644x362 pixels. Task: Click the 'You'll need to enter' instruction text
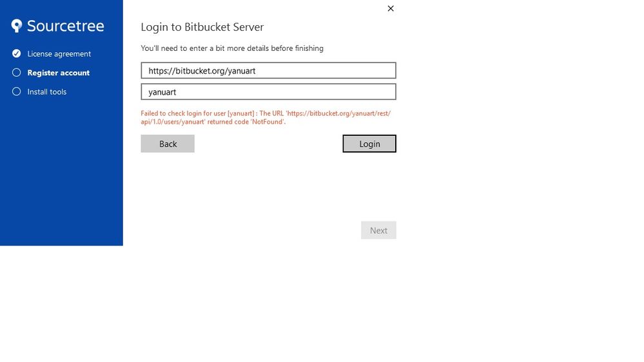click(232, 48)
